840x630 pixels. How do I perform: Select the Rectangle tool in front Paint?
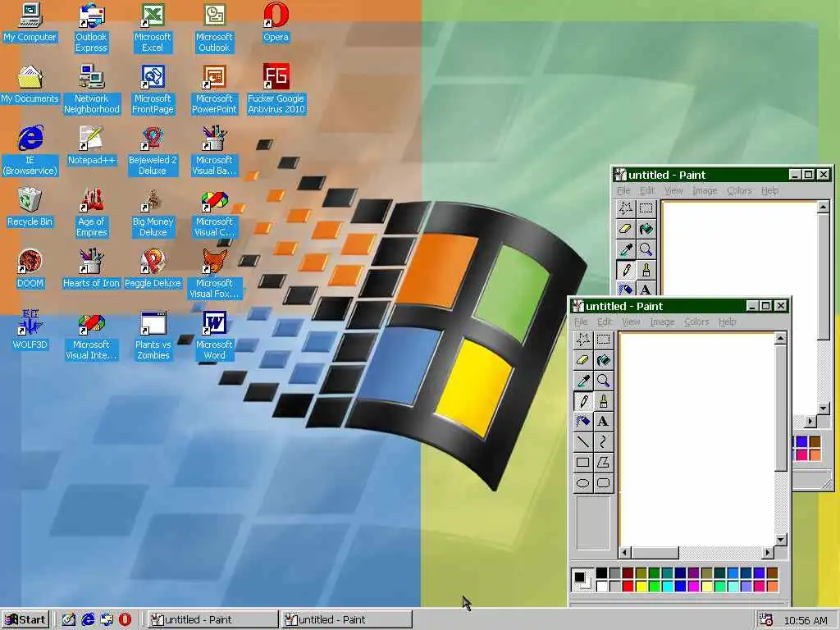(583, 462)
